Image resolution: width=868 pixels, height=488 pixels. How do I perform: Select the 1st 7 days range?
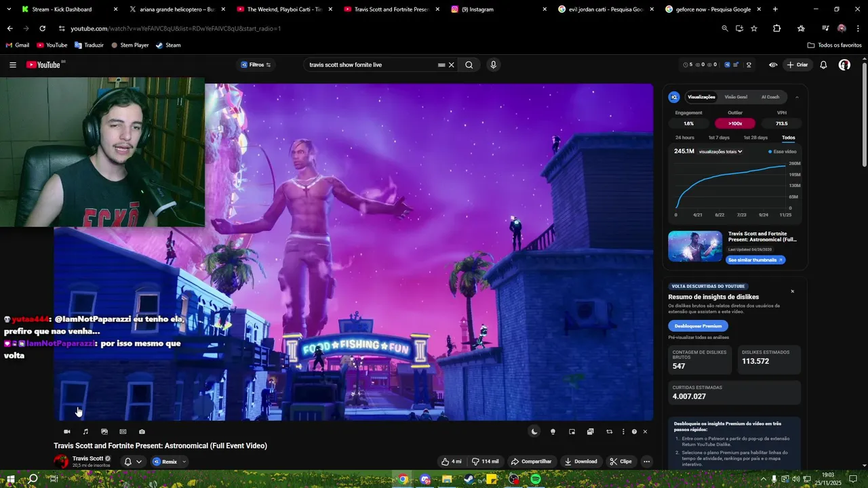click(x=719, y=138)
